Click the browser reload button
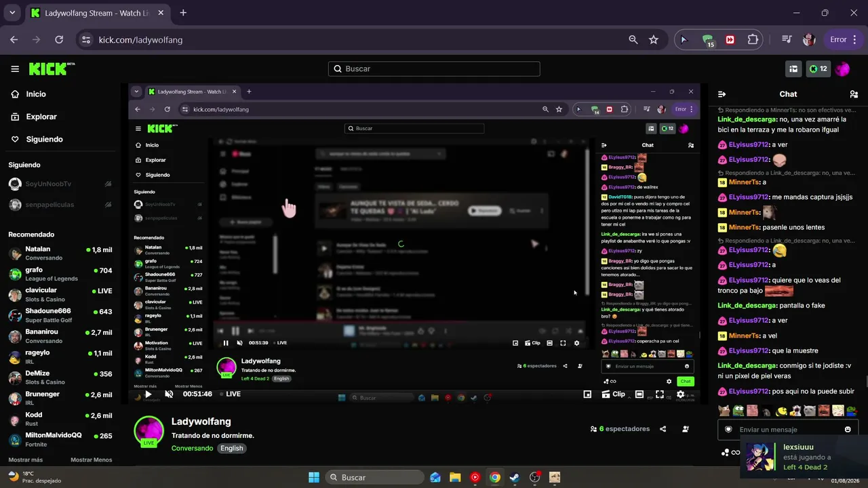Screen dimensions: 868x488 (x=59, y=40)
